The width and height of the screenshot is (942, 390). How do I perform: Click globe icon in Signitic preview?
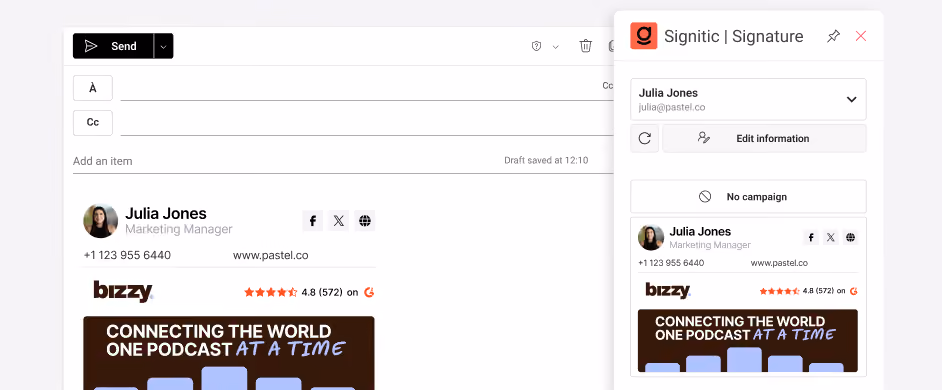coord(850,237)
